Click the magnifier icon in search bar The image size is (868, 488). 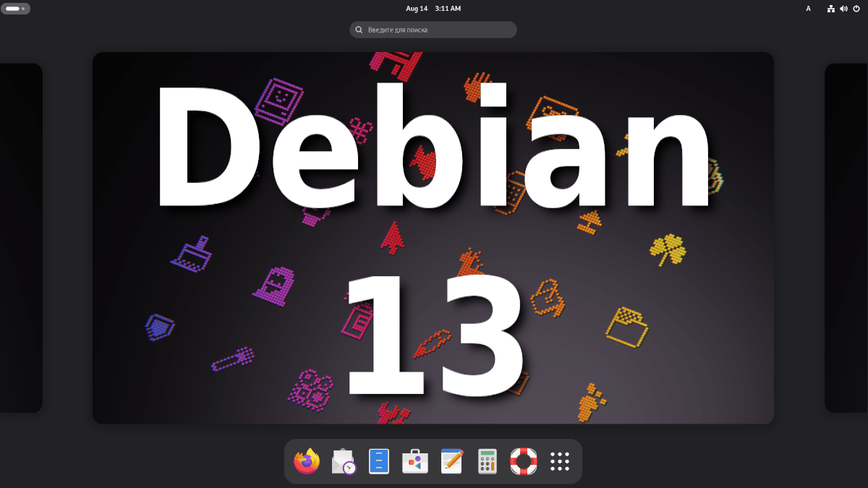359,30
